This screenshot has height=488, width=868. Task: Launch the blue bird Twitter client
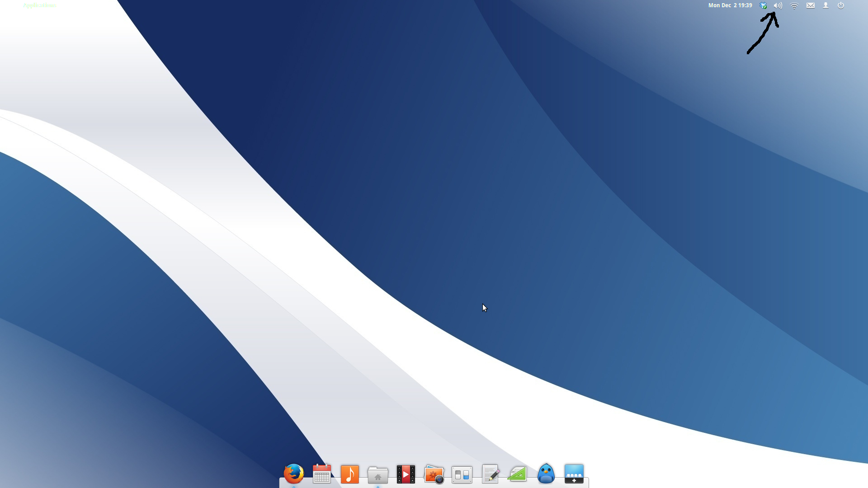point(546,474)
